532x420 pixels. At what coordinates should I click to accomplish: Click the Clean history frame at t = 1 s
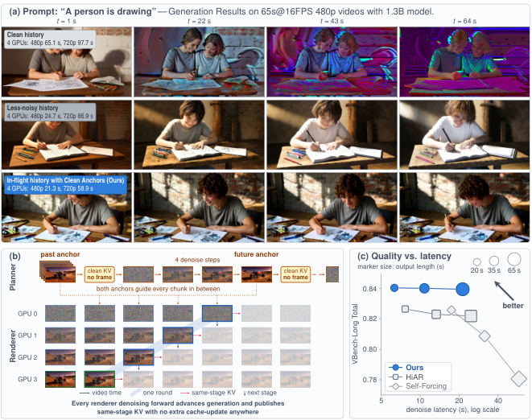pos(67,62)
